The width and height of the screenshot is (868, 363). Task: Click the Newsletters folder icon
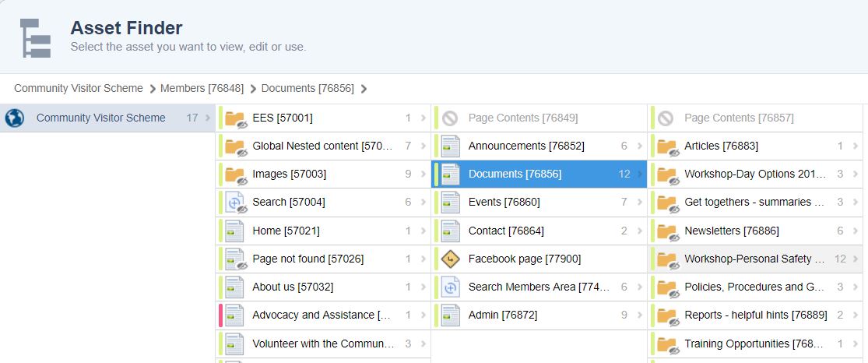(x=666, y=231)
